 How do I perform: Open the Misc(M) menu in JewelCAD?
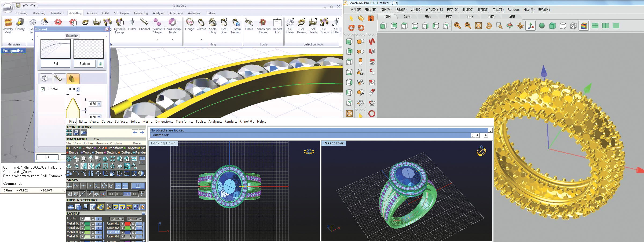[x=529, y=10]
